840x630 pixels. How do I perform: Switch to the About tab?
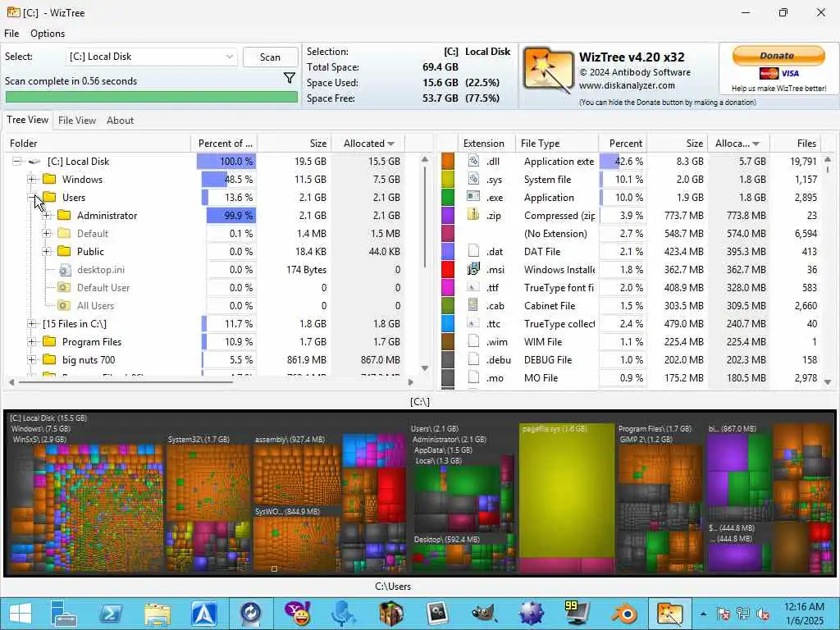[120, 121]
